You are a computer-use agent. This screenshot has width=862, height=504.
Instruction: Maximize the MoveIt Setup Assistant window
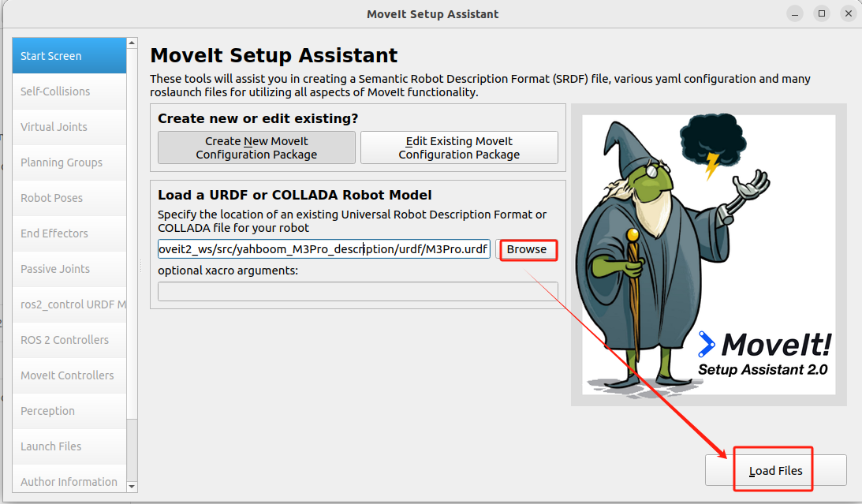[x=822, y=13]
